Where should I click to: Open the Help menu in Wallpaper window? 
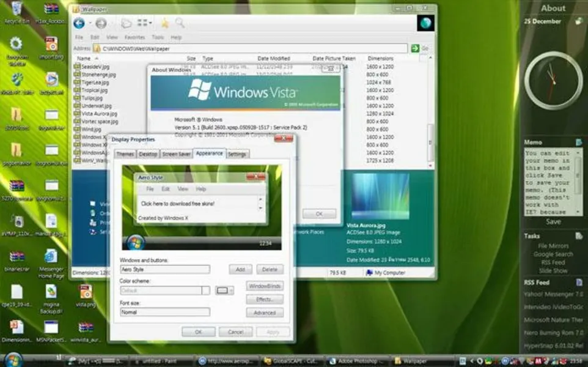point(176,37)
